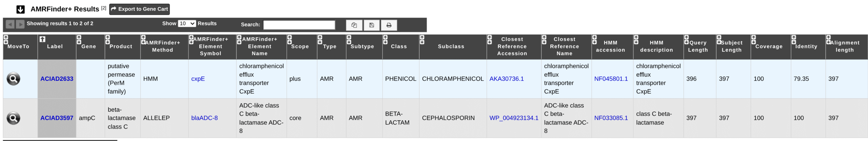Screen dimensions: 868x141
Task: Focus the table Search field
Action: coord(299,25)
